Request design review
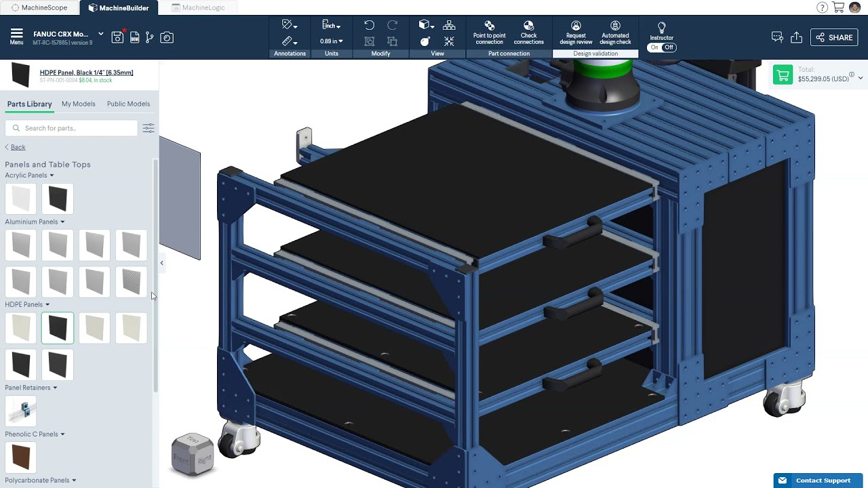The width and height of the screenshot is (868, 488). (576, 33)
